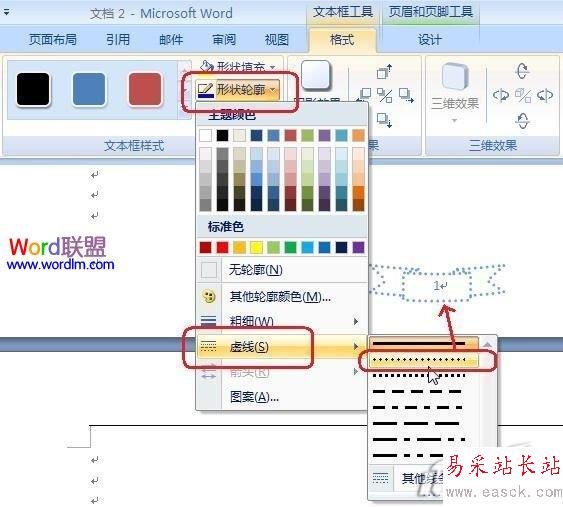Toggle shadow on/off center icon
The height and width of the screenshot is (507, 563).
(x=385, y=96)
